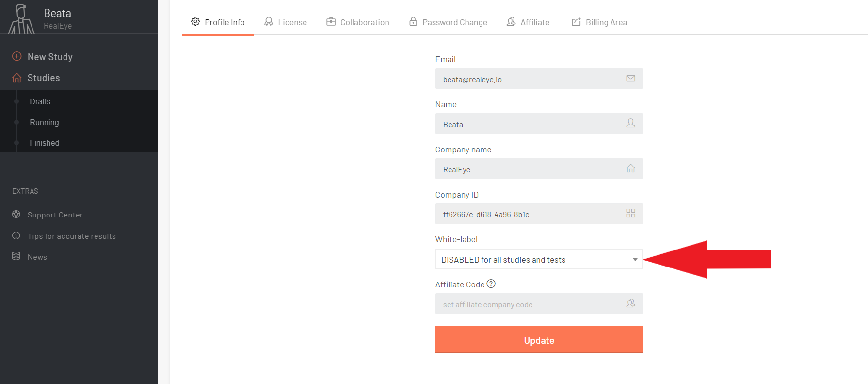Click the Affiliate Code help question icon
The image size is (868, 384).
click(491, 284)
